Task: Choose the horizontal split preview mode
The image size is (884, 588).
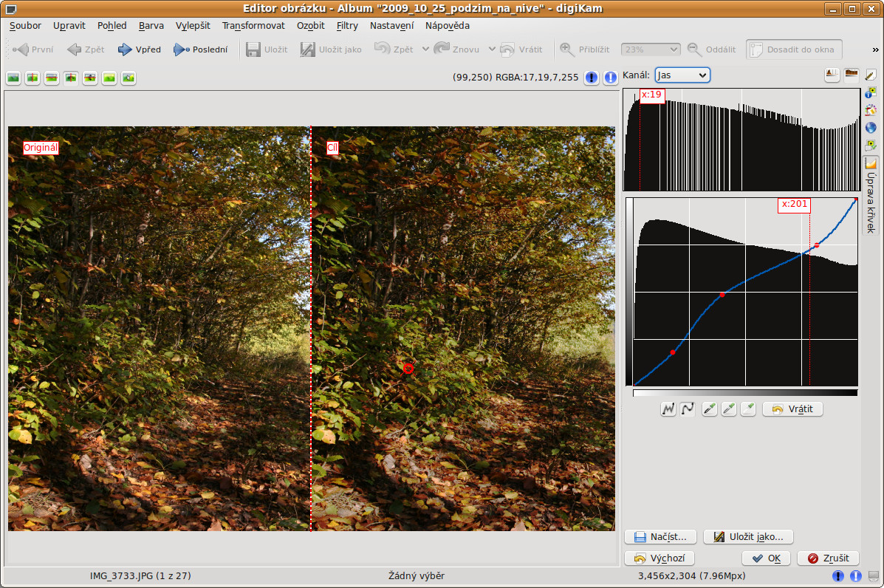Action: pos(52,78)
